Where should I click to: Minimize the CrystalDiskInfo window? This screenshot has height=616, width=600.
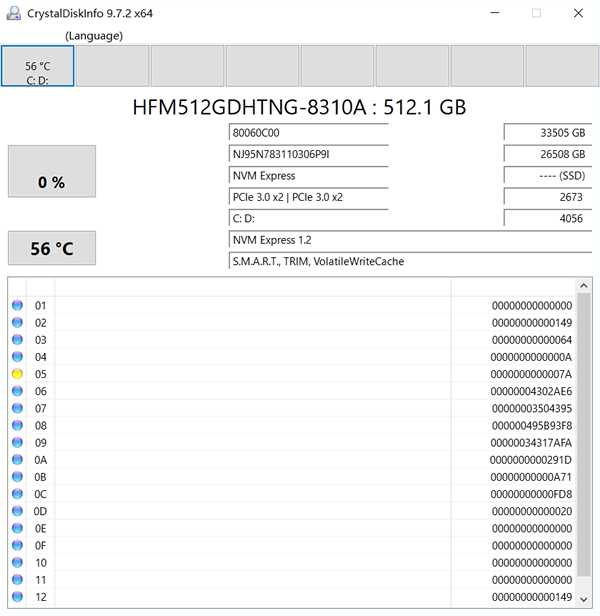click(x=495, y=13)
